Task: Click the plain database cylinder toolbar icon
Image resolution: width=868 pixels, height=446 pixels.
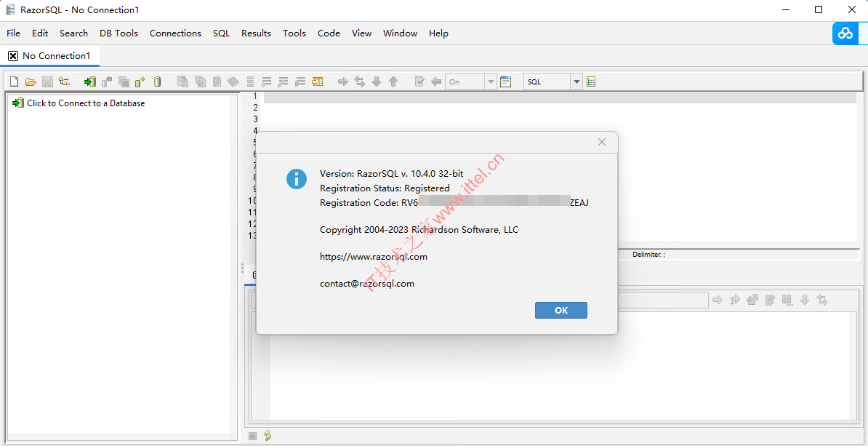Action: 157,82
